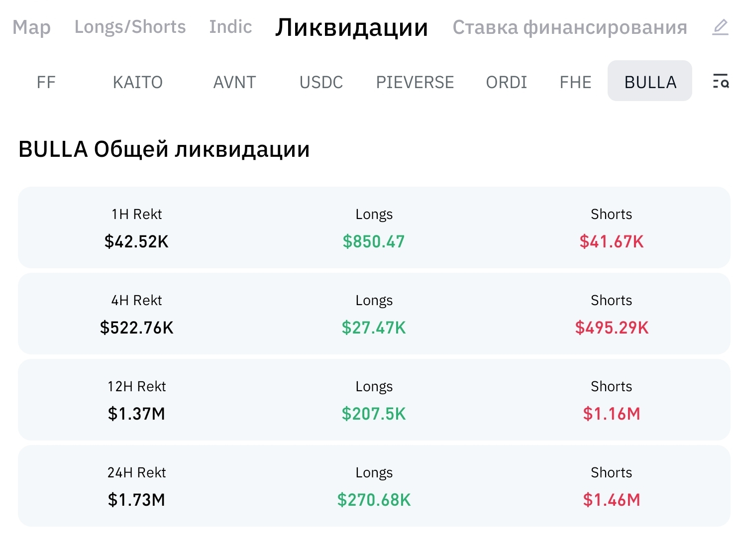Tap the edit pencil icon
The image size is (737, 560).
[720, 27]
